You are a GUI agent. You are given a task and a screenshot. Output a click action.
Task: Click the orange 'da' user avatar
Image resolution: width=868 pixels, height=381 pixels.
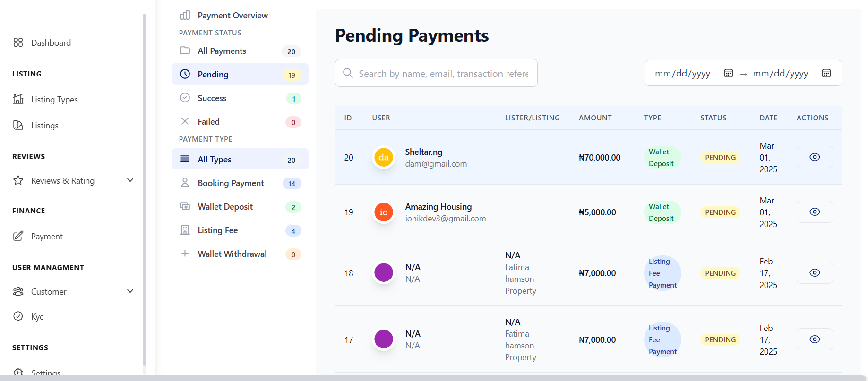[x=384, y=157]
